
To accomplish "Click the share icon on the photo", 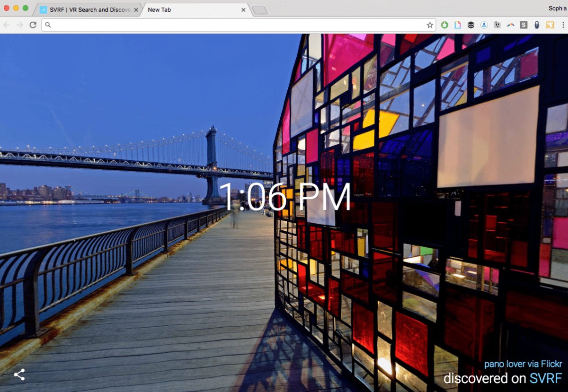I will click(19, 375).
